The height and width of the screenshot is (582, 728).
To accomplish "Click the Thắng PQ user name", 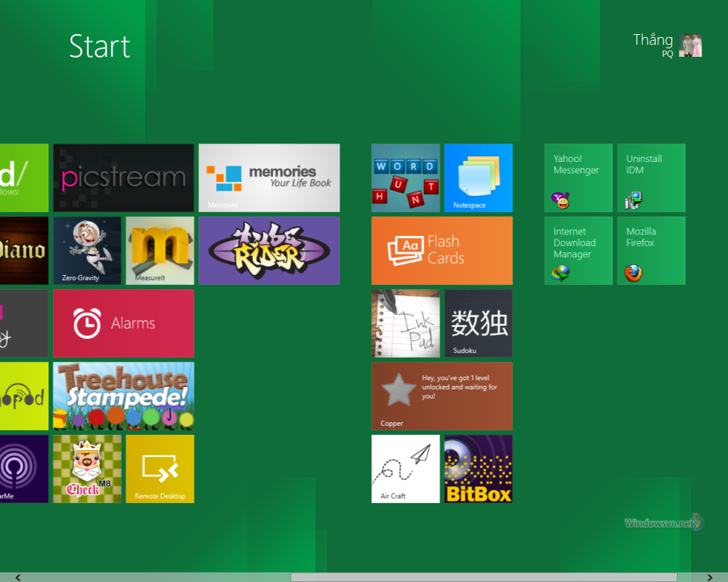I will (653, 45).
